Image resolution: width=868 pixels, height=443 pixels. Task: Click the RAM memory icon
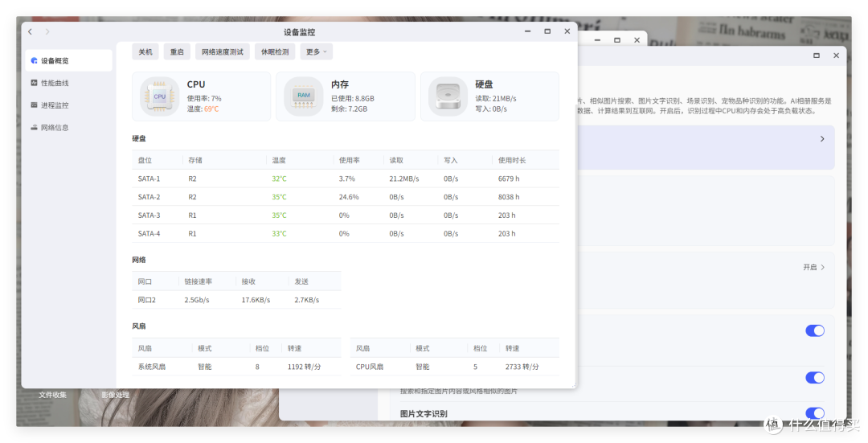coord(303,96)
